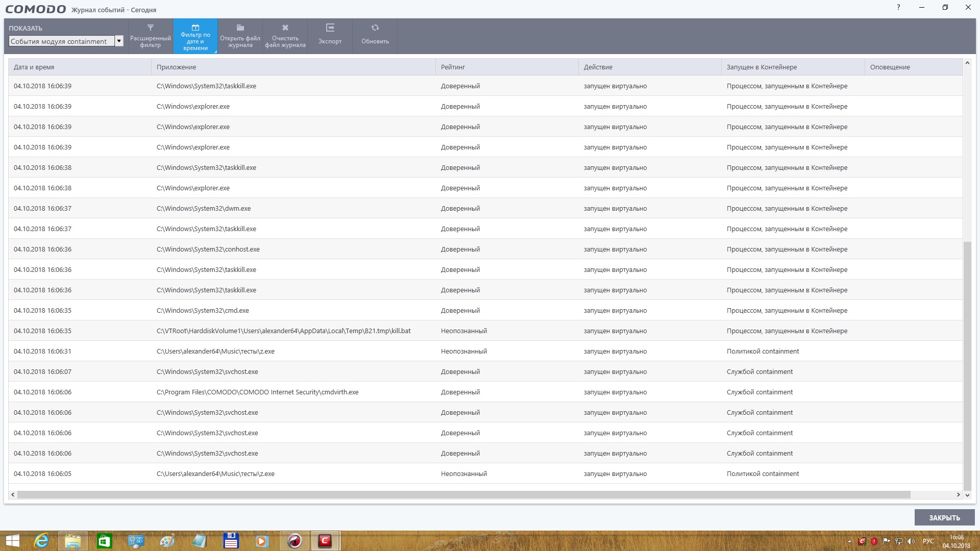Screen dimensions: 980x551
Task: Click the Экспорт log icon
Action: [x=330, y=28]
